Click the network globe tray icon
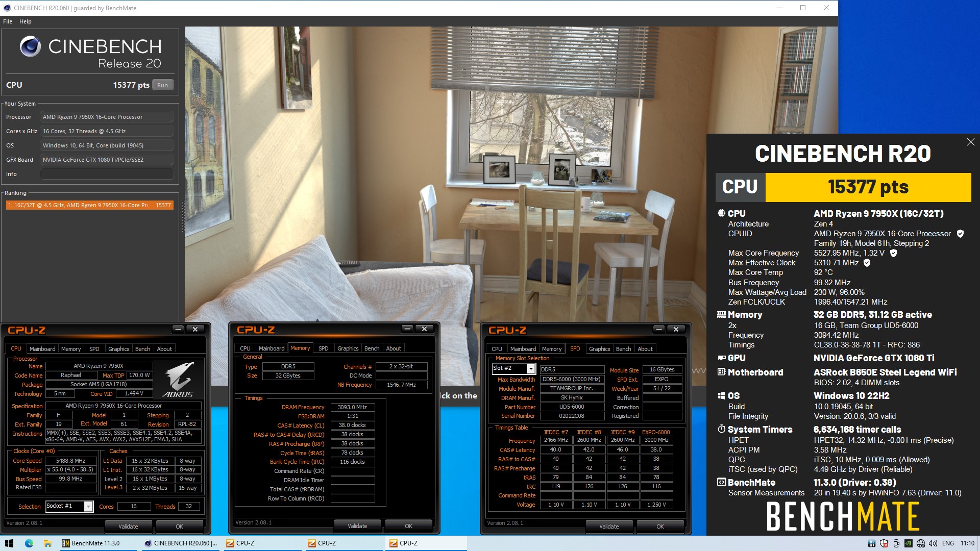This screenshot has height=551, width=980. click(921, 543)
